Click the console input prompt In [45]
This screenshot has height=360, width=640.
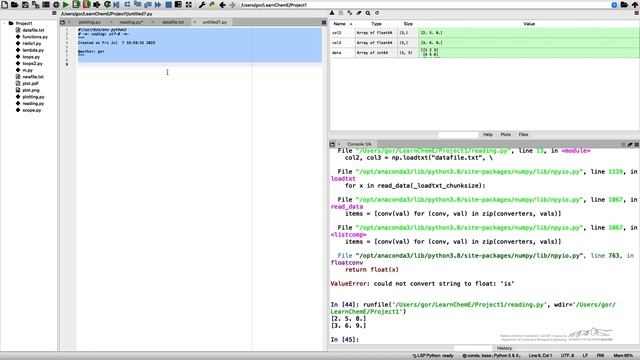tap(344, 340)
